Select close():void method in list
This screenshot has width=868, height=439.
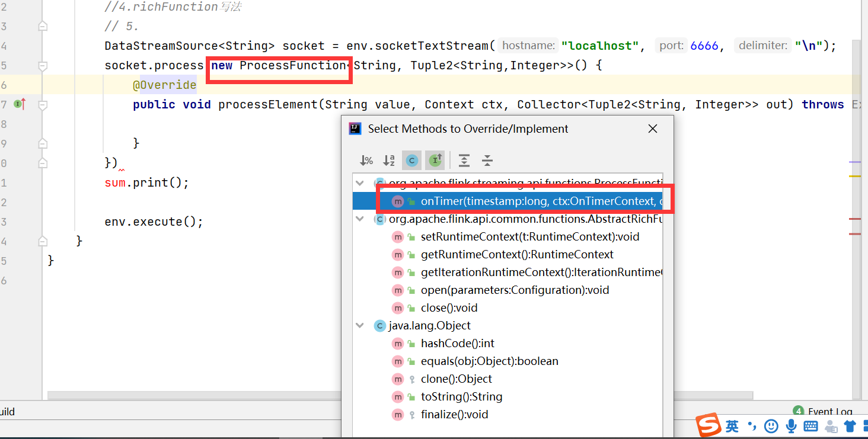point(449,307)
